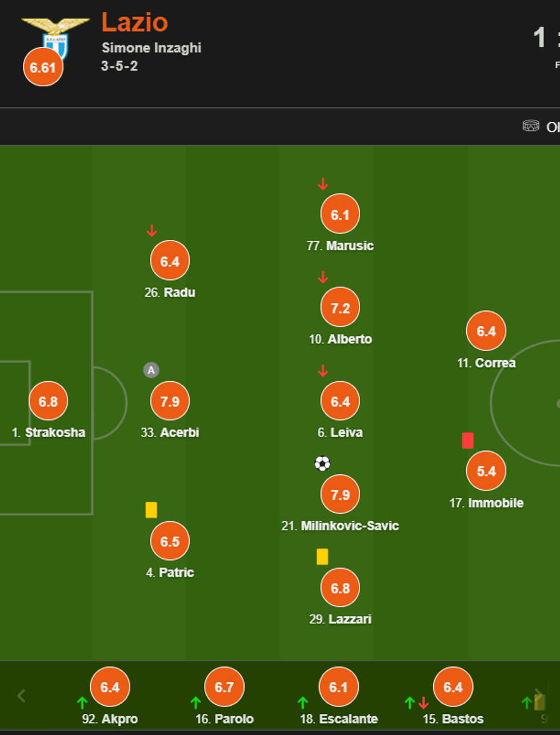Click Radu's substituted-off arrow
560x735 pixels.
tap(151, 231)
